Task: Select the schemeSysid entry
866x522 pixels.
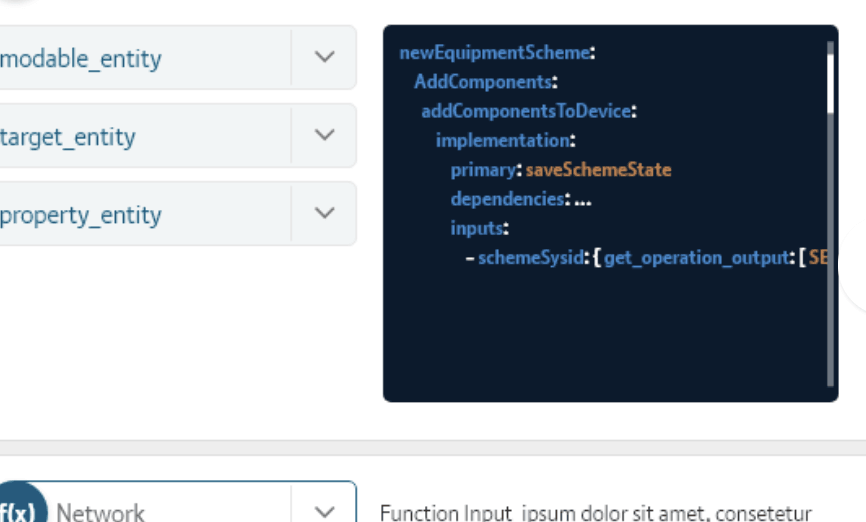Action: pos(530,258)
